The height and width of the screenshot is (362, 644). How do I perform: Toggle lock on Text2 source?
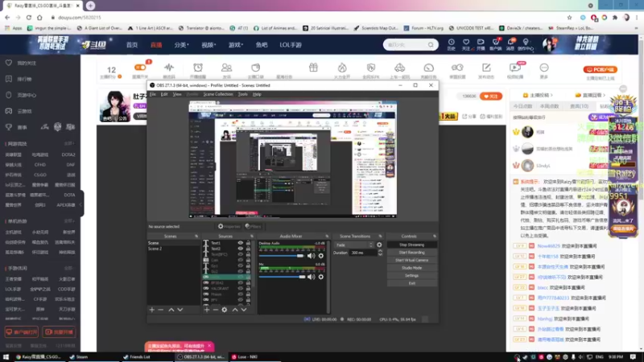tap(248, 249)
